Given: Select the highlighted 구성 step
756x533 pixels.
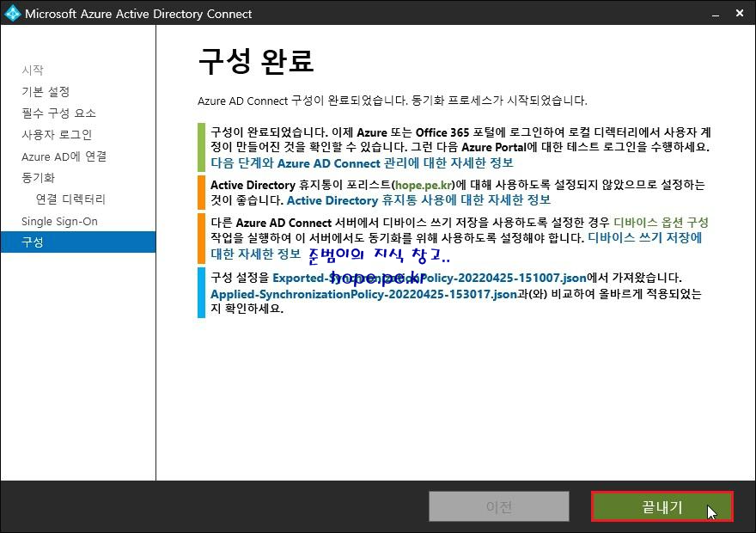Looking at the screenshot, I should click(78, 242).
